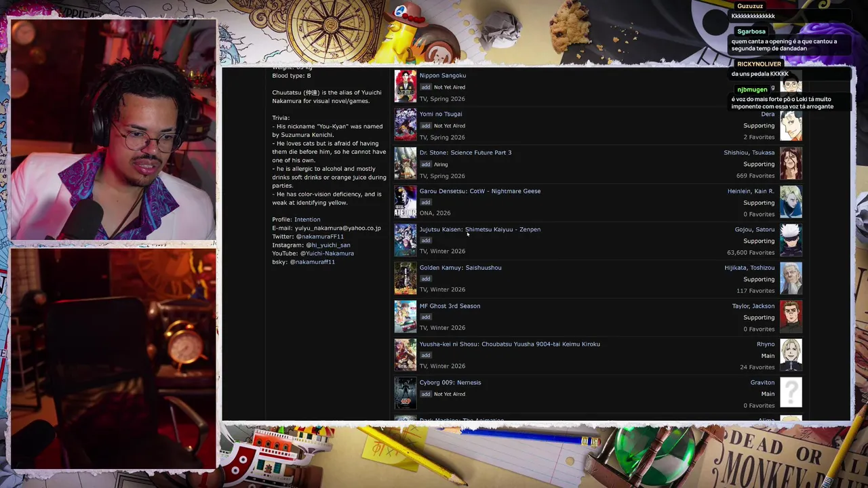868x488 pixels.
Task: Click add button under Jujutsu Kaisen entry
Action: coord(425,241)
